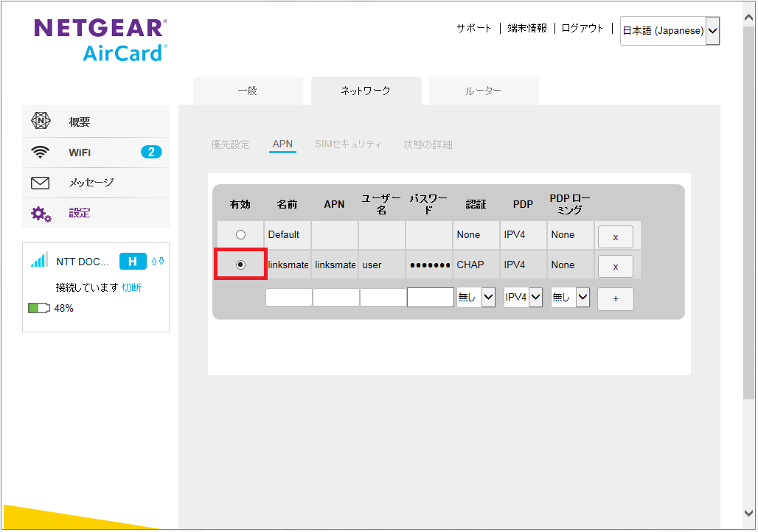Click the page vertical scrollbar thumb
The width and height of the screenshot is (758, 532).
[748, 213]
